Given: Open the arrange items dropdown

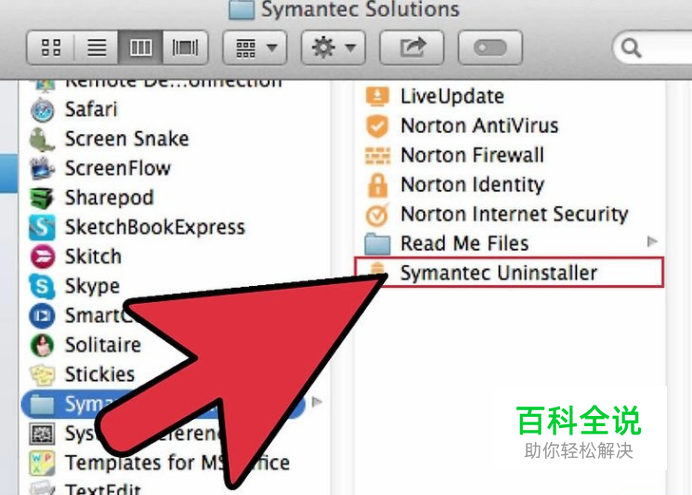Looking at the screenshot, I should (x=255, y=47).
